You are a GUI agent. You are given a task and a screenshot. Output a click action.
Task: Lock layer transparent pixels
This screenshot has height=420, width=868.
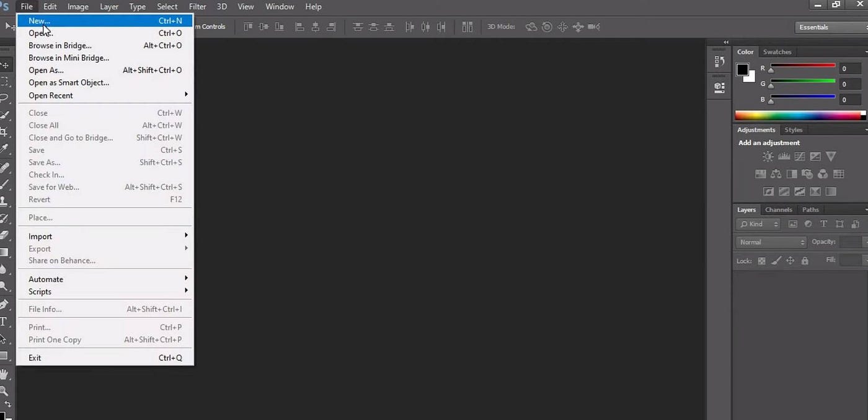(761, 261)
